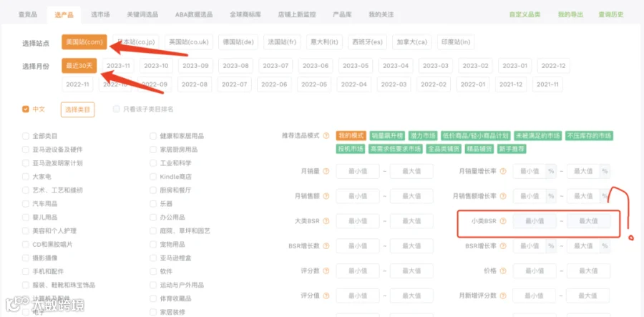Select month 2022-05
Viewport: 644px width, 317px height.
click(314, 84)
